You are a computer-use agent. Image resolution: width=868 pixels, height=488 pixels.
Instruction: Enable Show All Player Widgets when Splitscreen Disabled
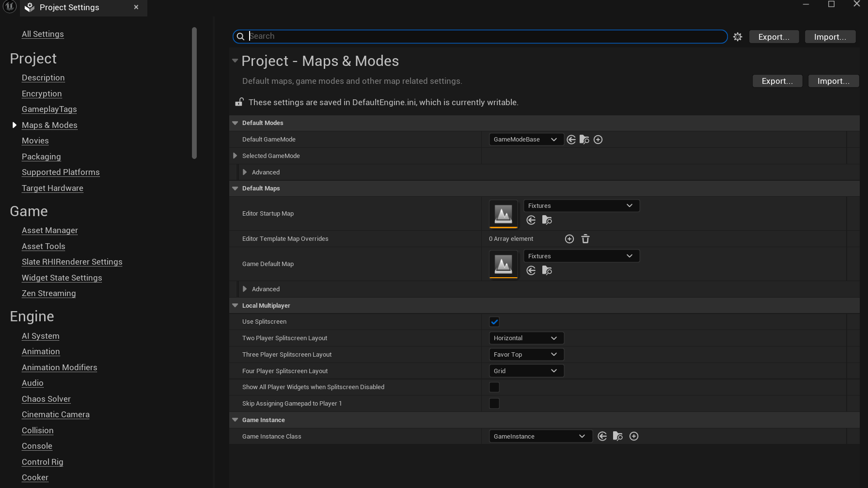pyautogui.click(x=494, y=387)
